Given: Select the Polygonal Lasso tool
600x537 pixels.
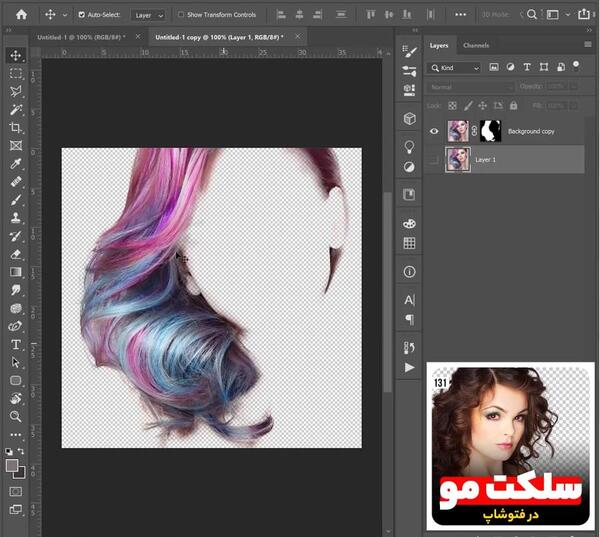Looking at the screenshot, I should tap(16, 91).
